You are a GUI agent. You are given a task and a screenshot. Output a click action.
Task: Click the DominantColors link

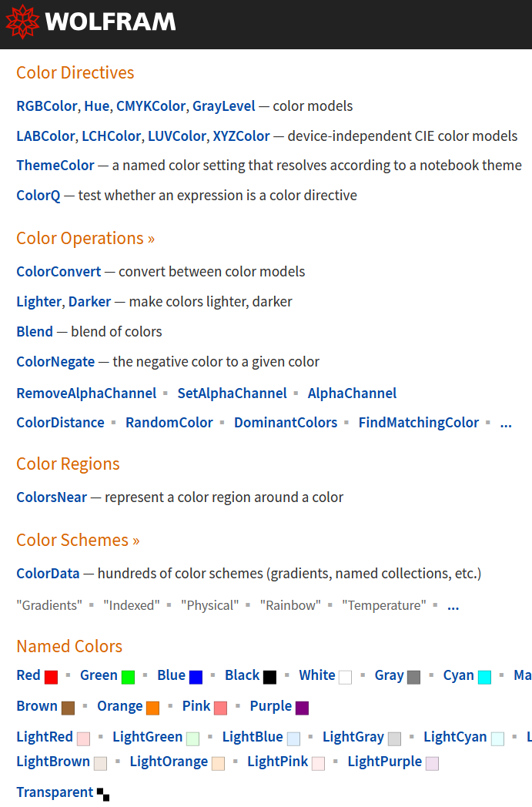[286, 423]
